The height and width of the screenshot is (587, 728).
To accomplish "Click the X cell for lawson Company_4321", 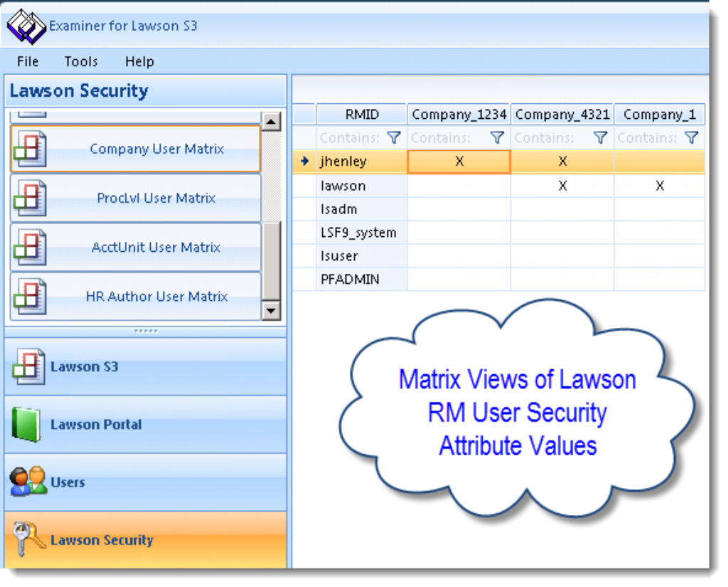I will click(562, 186).
